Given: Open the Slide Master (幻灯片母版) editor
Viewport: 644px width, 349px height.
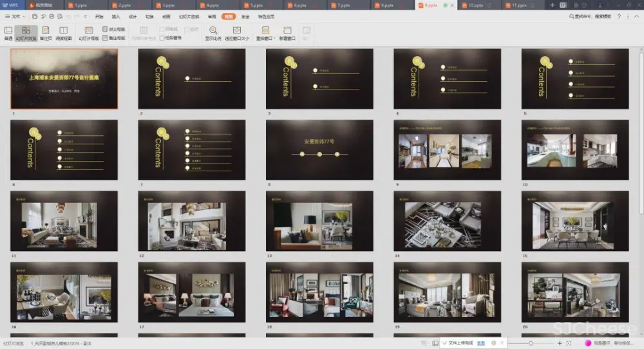Looking at the screenshot, I should click(89, 33).
